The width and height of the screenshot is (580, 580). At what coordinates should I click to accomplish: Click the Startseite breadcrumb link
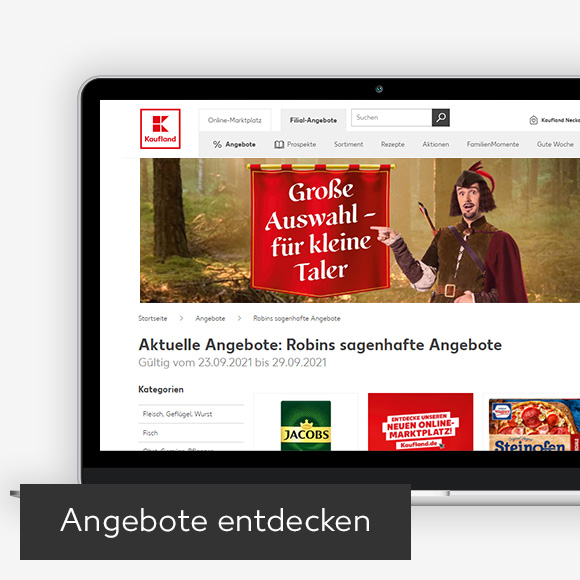pyautogui.click(x=153, y=318)
